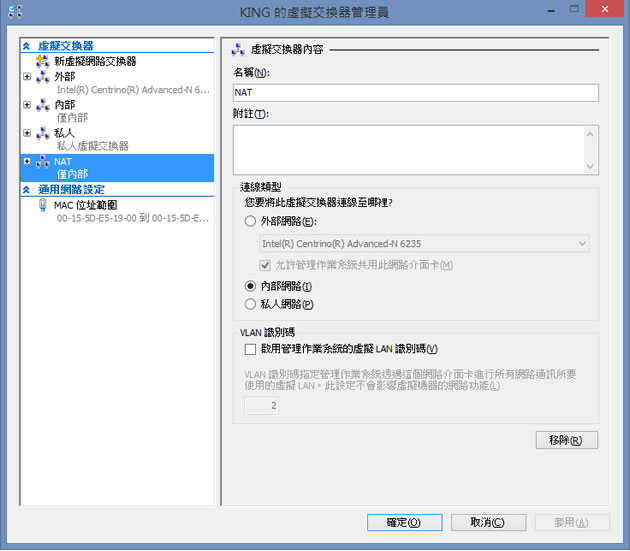Viewport: 630px width, 551px height.
Task: Collapse the 通用網路設定 section chevron
Action: 27,190
